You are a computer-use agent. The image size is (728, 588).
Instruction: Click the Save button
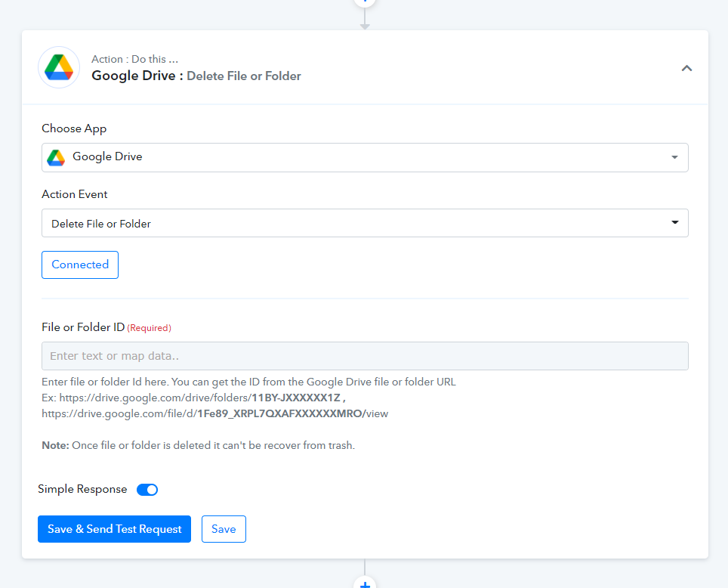point(224,529)
